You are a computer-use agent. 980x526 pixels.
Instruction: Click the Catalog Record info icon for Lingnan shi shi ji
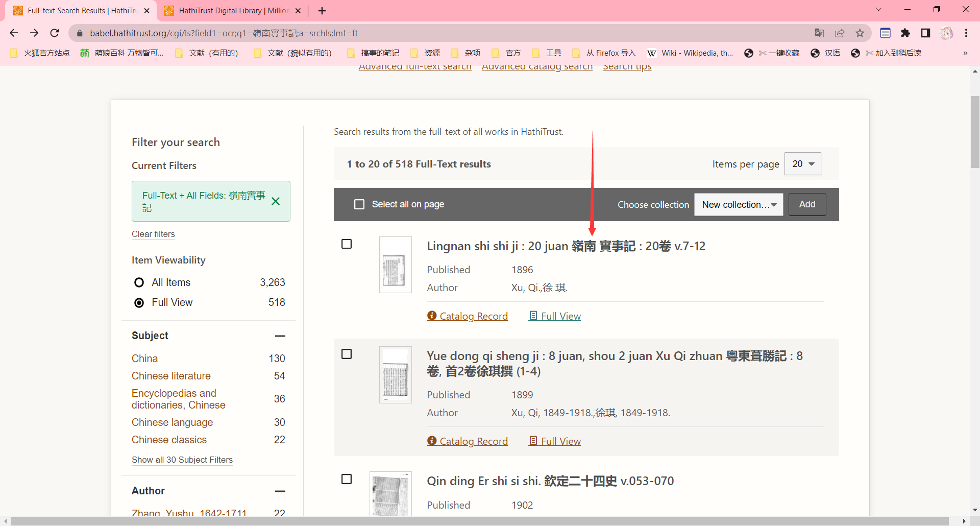pos(432,316)
